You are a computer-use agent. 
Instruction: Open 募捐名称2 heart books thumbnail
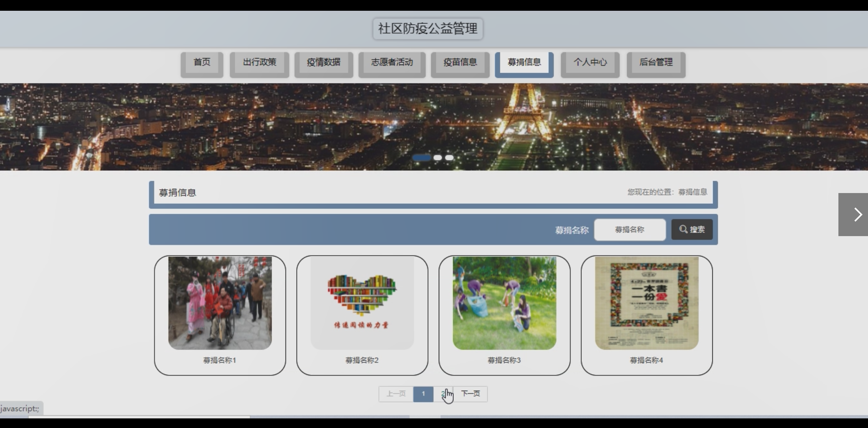[362, 303]
